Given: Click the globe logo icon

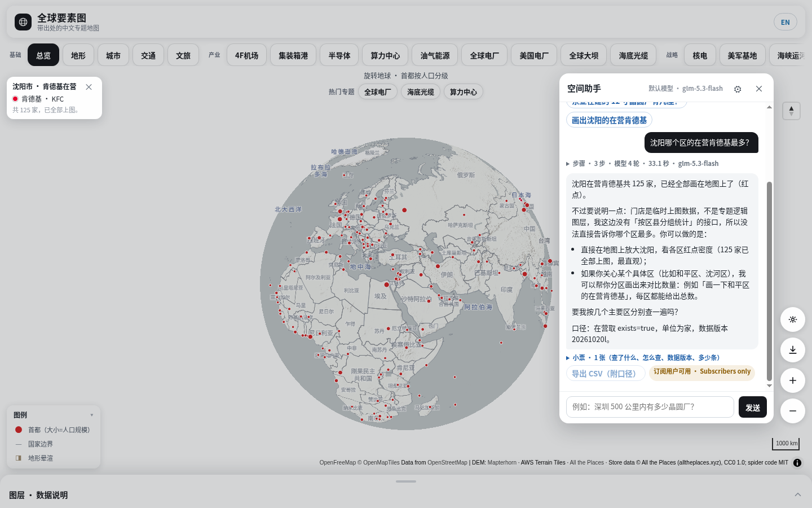Looking at the screenshot, I should (x=23, y=22).
